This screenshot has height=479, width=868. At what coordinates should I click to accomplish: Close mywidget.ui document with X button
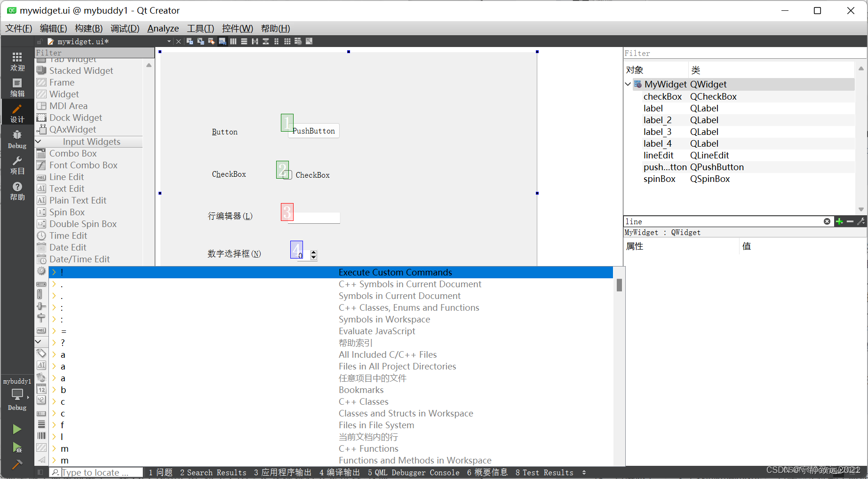tap(178, 41)
